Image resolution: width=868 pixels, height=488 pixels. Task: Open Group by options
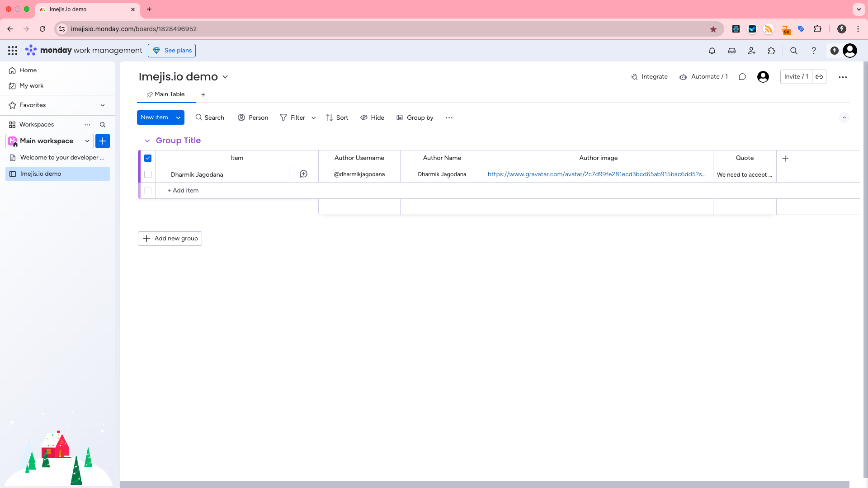[415, 117]
